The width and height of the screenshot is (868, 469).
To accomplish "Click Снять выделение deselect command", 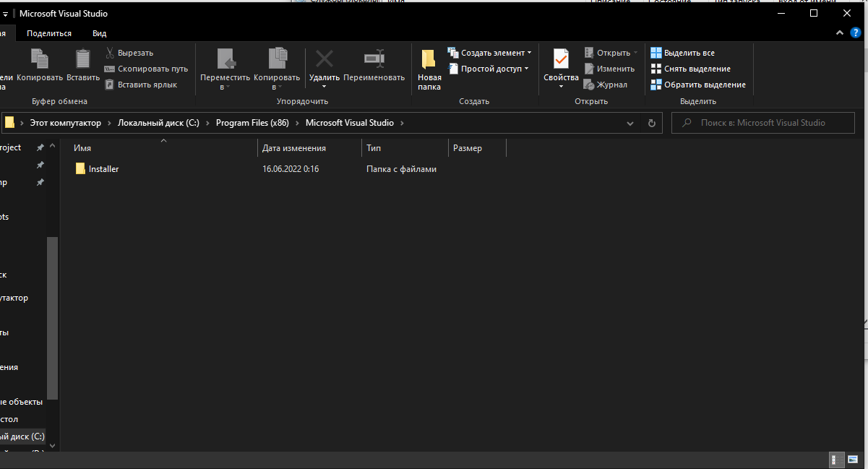I will [x=690, y=69].
